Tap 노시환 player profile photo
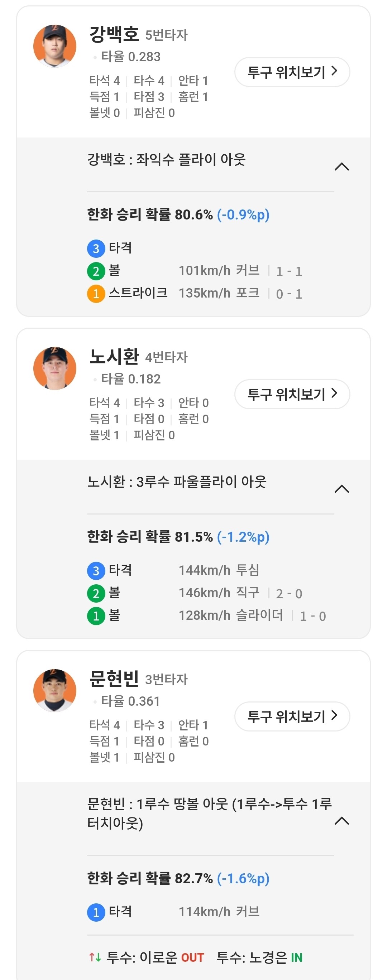This screenshot has width=373, height=980. (x=55, y=368)
